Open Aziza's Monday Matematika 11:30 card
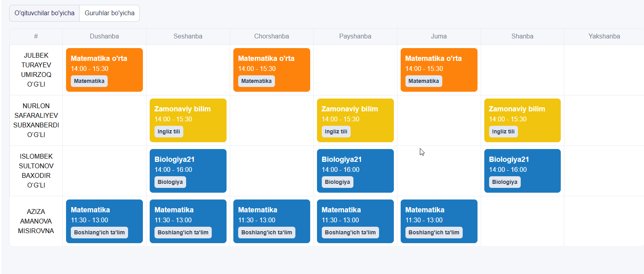Image resolution: width=644 pixels, height=274 pixels. pyautogui.click(x=104, y=216)
